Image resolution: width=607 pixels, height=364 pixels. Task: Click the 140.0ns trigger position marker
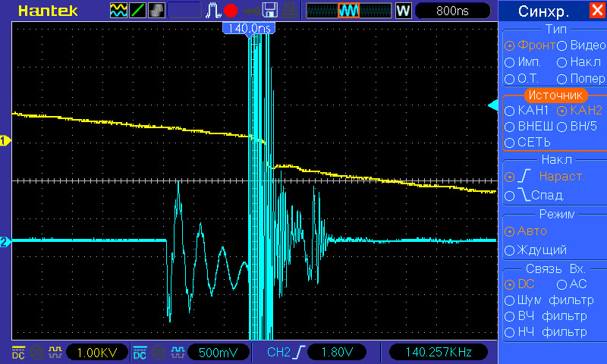(249, 29)
